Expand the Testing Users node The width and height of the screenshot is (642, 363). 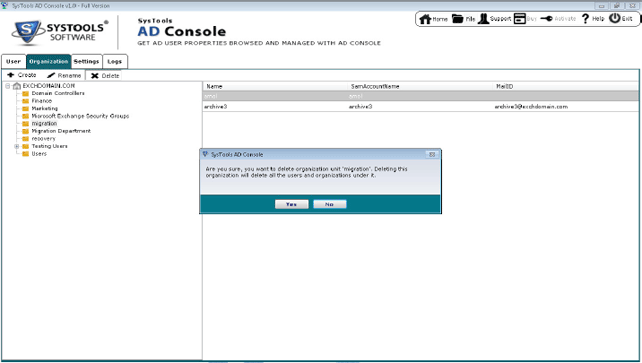point(17,147)
